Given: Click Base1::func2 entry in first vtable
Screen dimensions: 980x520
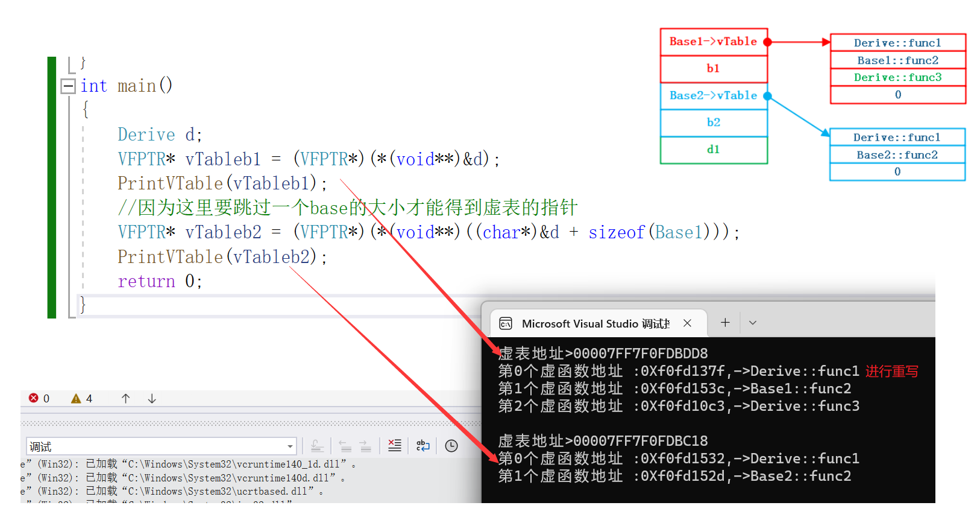Looking at the screenshot, I should click(x=898, y=60).
